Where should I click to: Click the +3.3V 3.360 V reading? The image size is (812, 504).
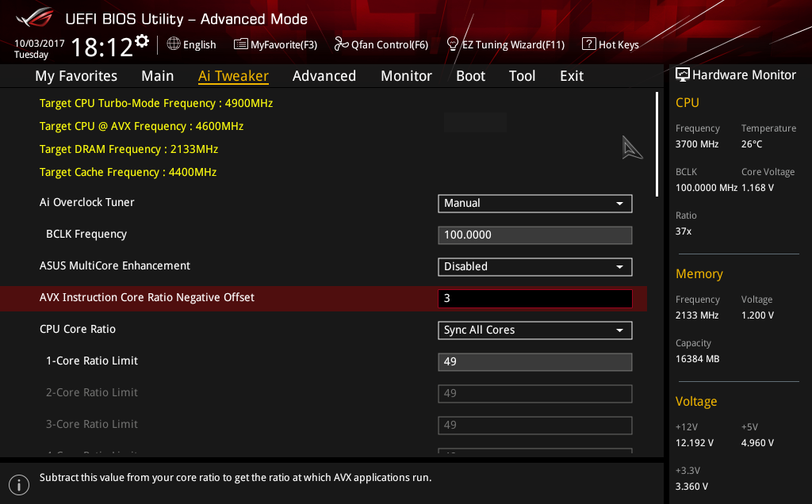coord(691,487)
